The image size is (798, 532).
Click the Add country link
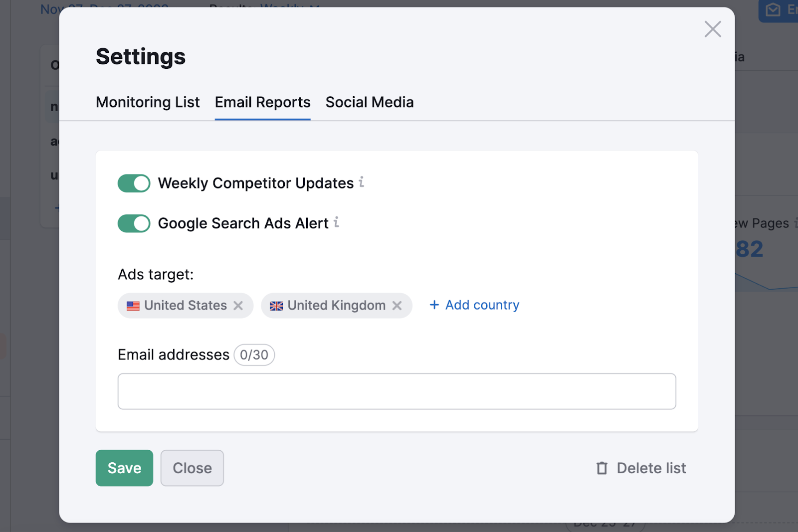click(481, 305)
